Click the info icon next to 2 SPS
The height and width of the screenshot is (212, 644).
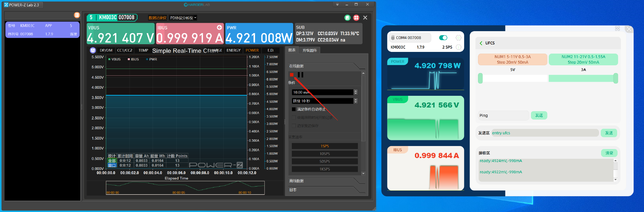[x=459, y=47]
